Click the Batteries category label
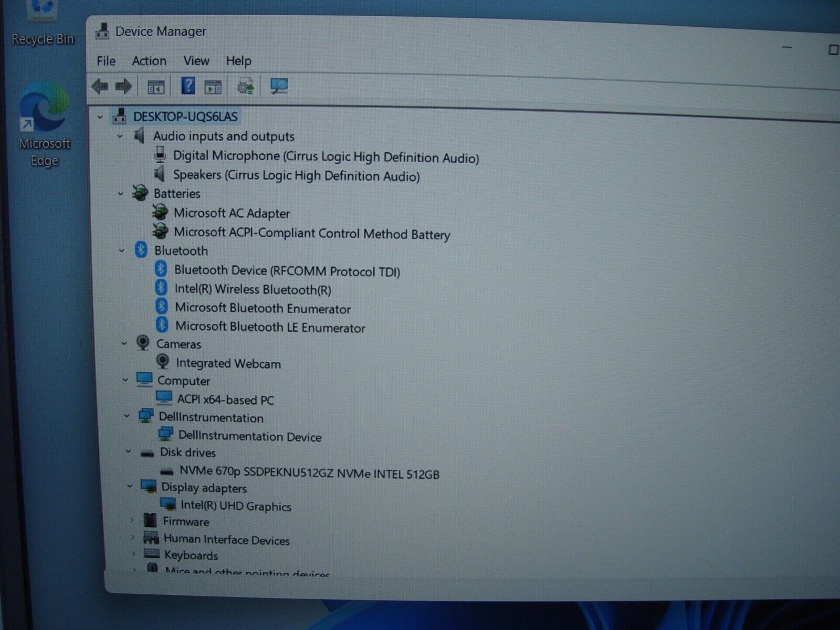 (x=177, y=194)
